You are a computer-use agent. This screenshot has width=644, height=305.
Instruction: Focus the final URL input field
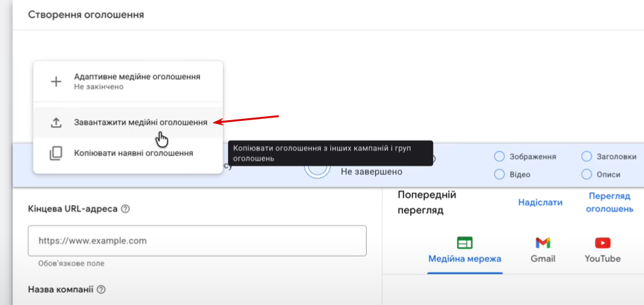click(x=197, y=240)
